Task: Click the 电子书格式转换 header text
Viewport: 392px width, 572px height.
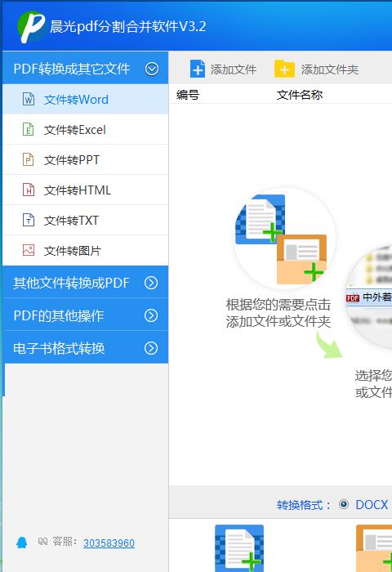Action: coord(59,348)
